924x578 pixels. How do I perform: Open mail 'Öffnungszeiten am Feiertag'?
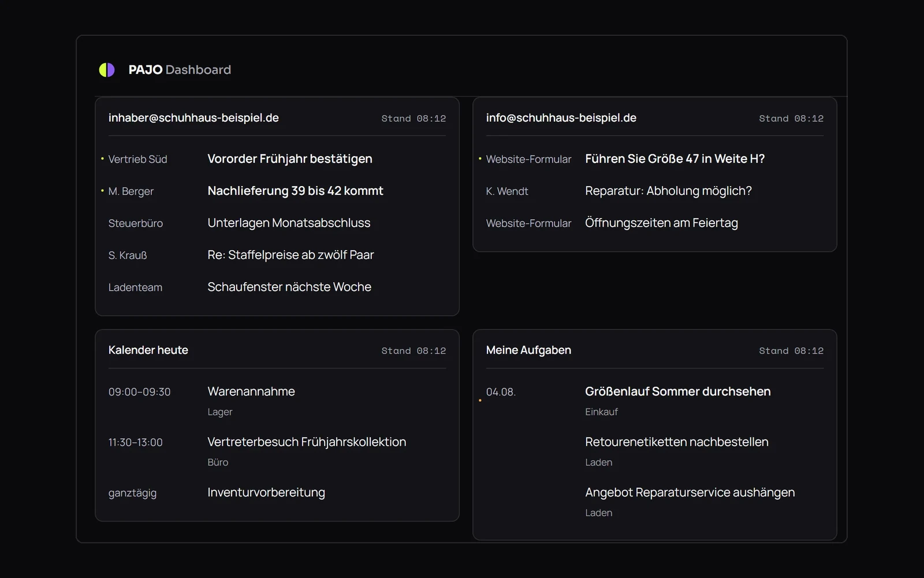tap(661, 223)
